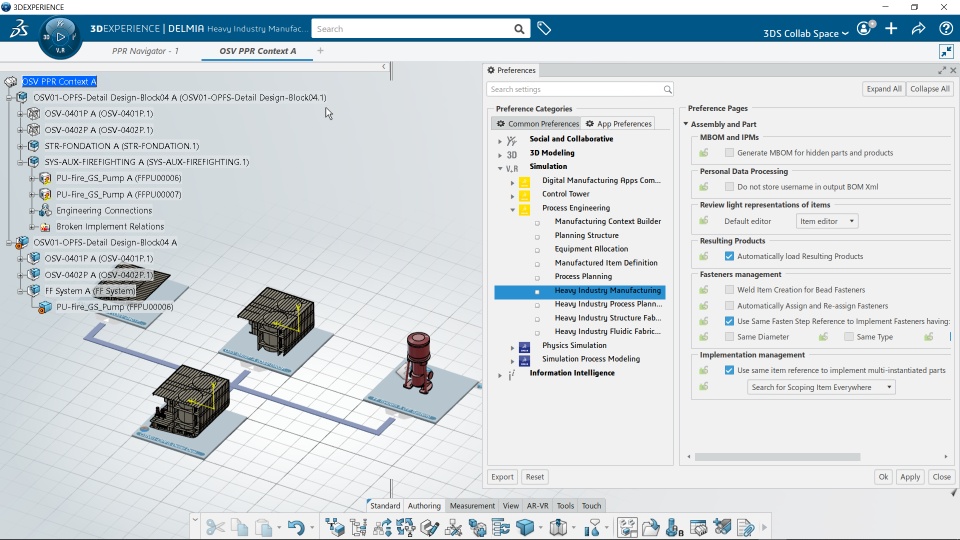
Task: Click the Expand All button
Action: (x=883, y=89)
